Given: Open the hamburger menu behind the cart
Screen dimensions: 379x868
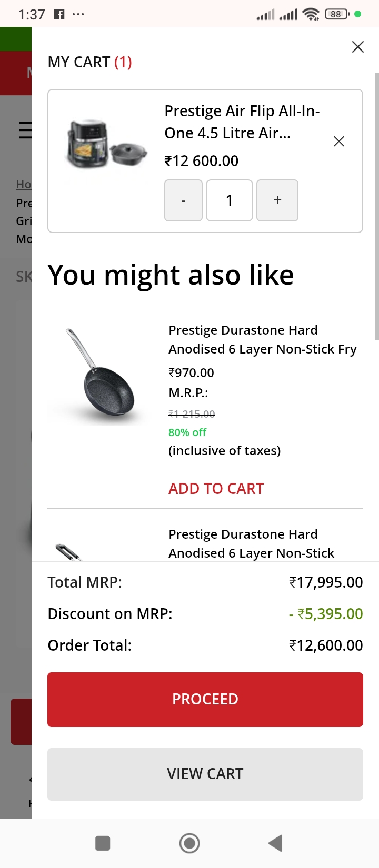Looking at the screenshot, I should [x=25, y=130].
